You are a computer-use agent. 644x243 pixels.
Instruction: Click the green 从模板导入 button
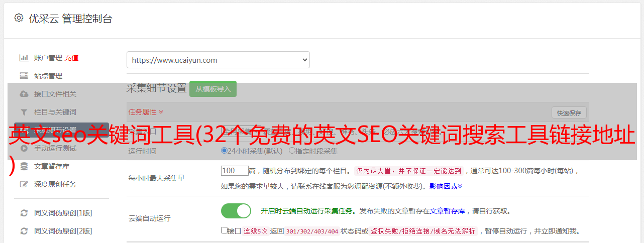click(x=213, y=89)
